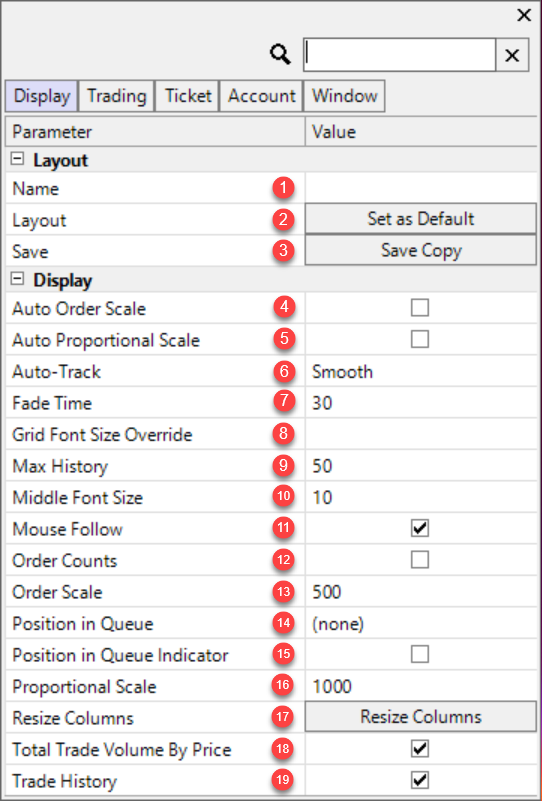Image resolution: width=542 pixels, height=801 pixels.
Task: Collapse the Layout section
Action: [x=17, y=159]
